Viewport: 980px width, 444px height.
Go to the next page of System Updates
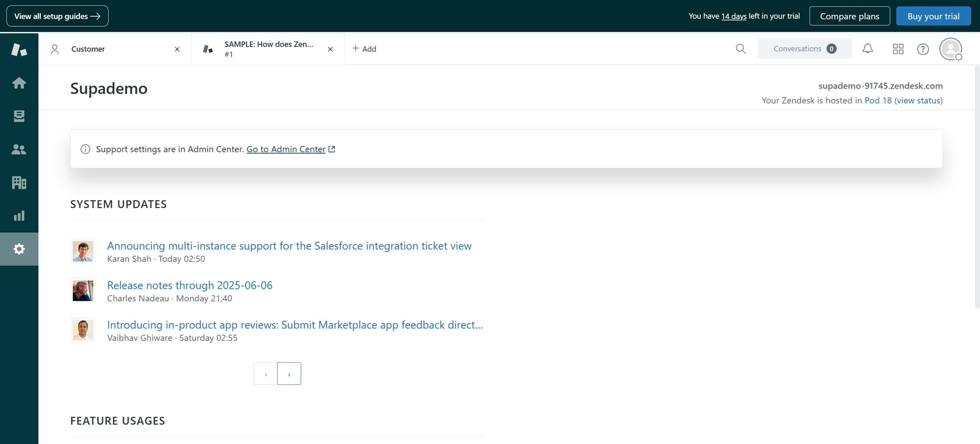point(289,373)
